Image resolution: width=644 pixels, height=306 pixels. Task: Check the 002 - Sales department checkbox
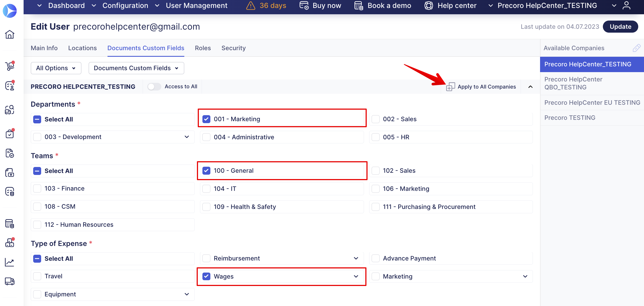pos(375,119)
